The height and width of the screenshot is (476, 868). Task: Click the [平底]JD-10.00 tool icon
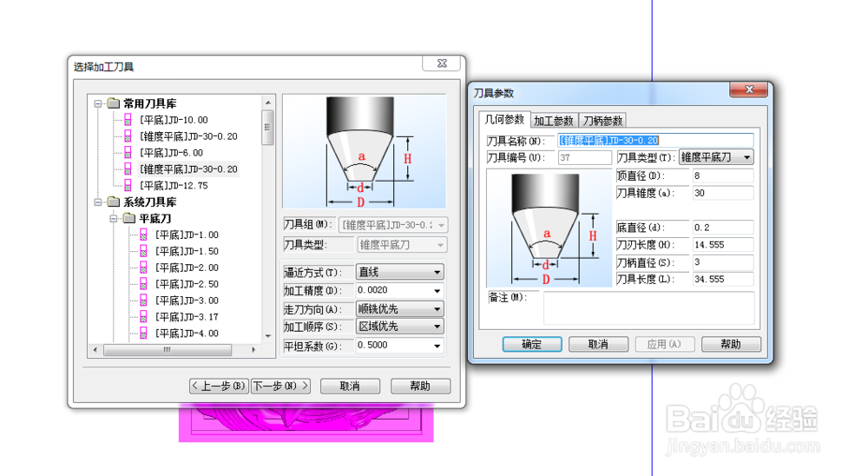point(128,120)
